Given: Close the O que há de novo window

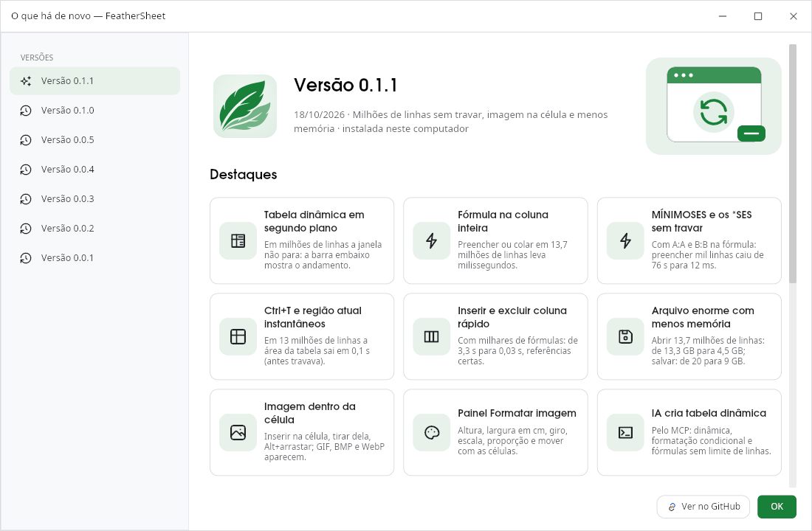Looking at the screenshot, I should [793, 16].
